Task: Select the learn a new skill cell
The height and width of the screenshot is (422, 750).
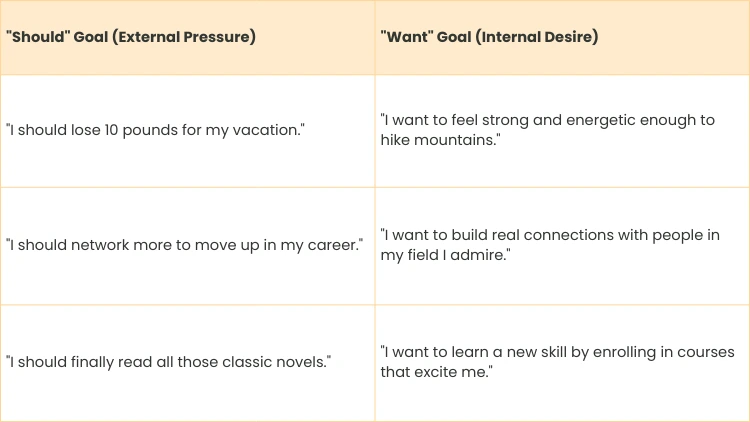Action: pyautogui.click(x=557, y=362)
